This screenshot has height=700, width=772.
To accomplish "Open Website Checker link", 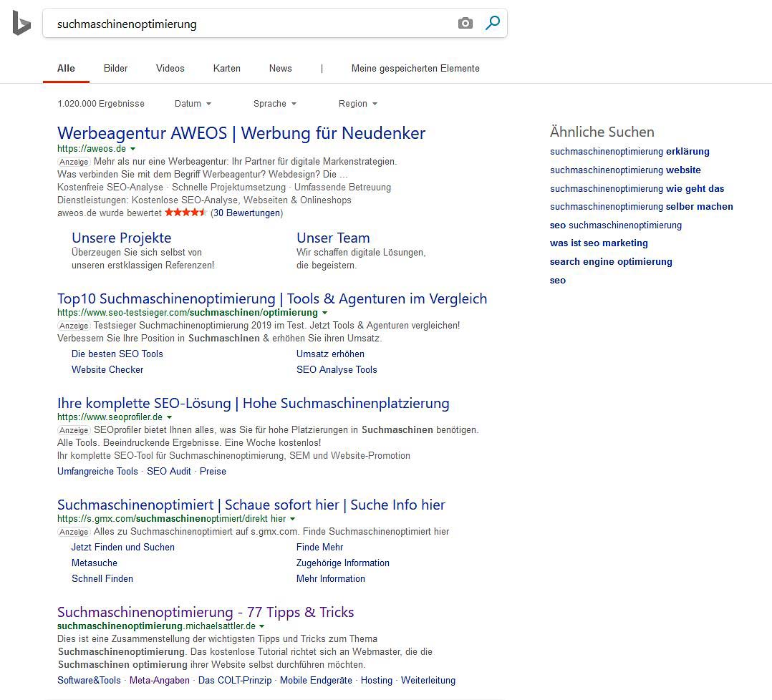I will click(107, 369).
